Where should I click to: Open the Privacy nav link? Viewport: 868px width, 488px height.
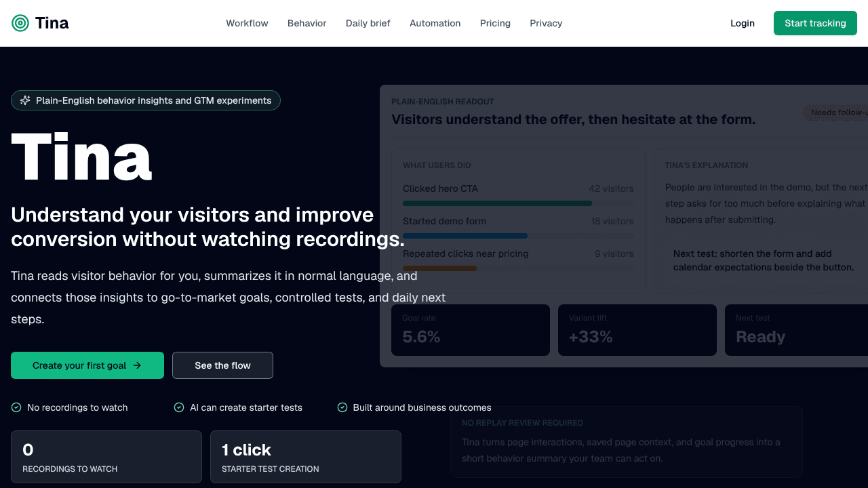[546, 23]
